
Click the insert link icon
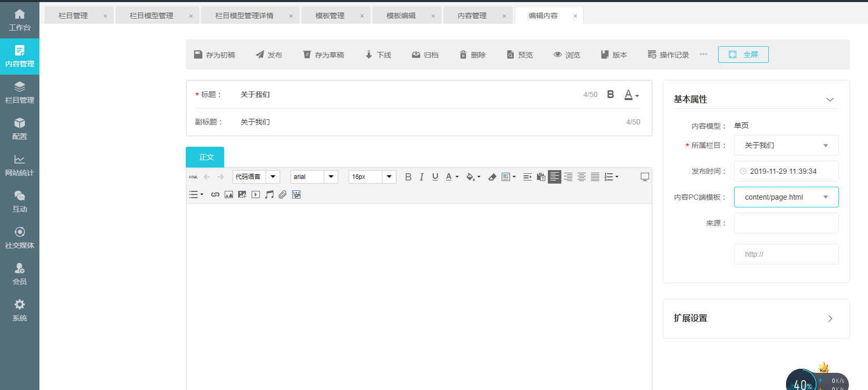(x=215, y=194)
